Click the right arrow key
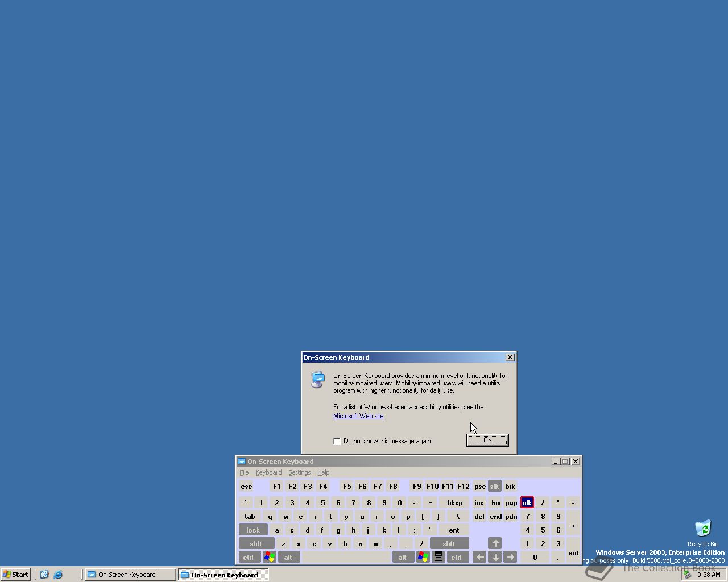This screenshot has width=728, height=582. point(510,557)
